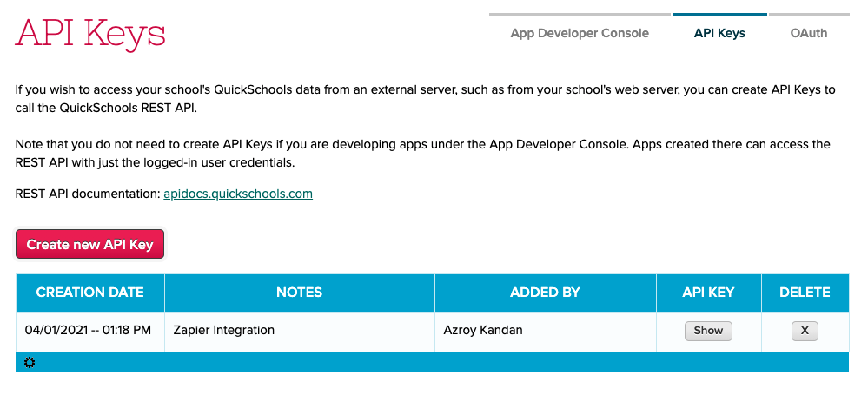Click the ADDED BY column header
Screen dimensions: 868x408
tap(546, 293)
